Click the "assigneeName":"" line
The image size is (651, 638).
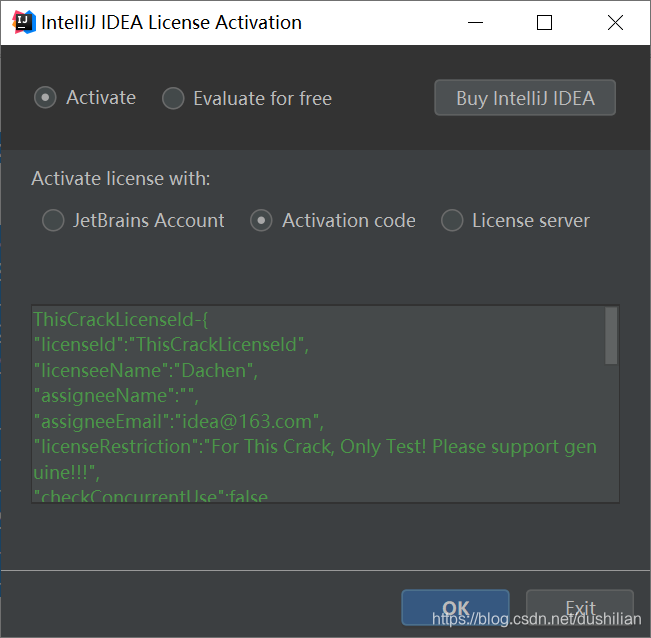coord(116,396)
